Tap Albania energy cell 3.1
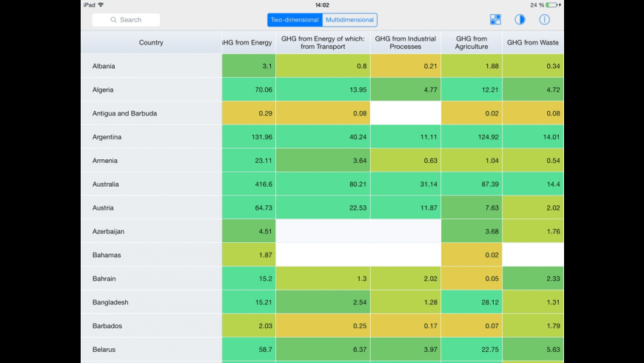Image resolution: width=644 pixels, height=363 pixels. point(249,66)
